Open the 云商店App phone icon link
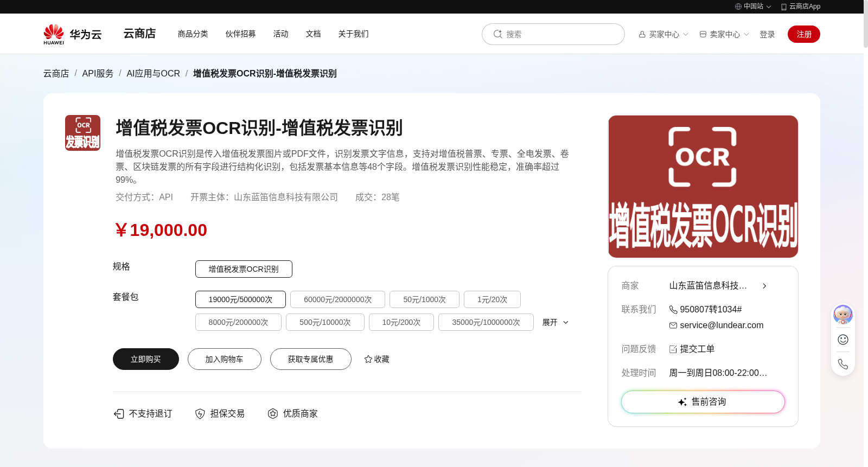 783,7
